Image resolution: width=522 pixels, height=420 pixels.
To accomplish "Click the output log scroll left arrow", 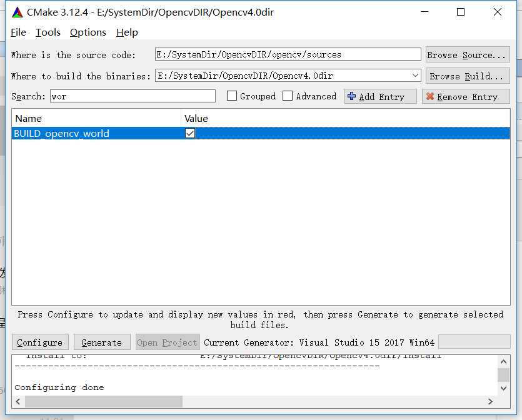I will click(x=18, y=401).
